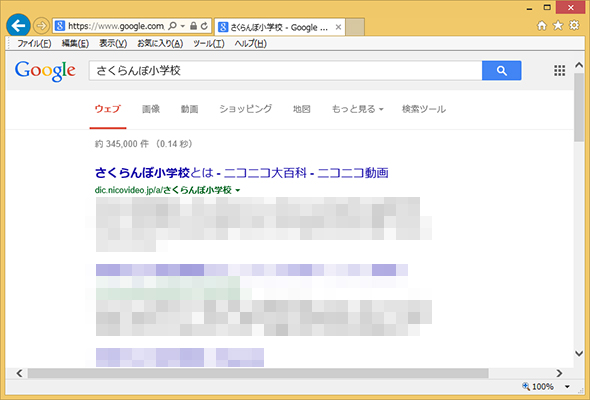Viewport: 590px width, 400px height.
Task: Open the お気に入り(A) menu
Action: (160, 44)
